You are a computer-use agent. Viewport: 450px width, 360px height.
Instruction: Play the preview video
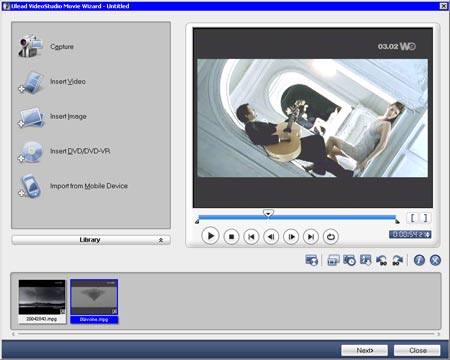(210, 236)
